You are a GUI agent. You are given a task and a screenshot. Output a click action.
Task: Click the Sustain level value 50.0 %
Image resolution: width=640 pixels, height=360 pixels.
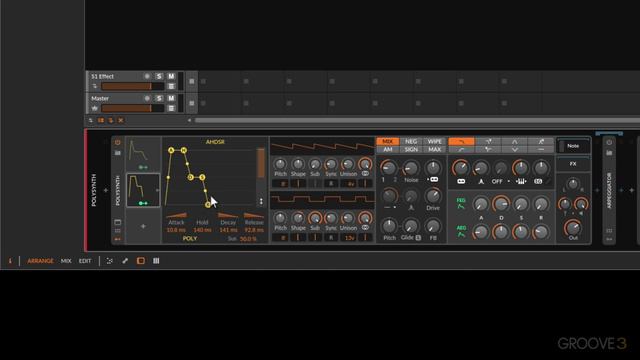[248, 239]
